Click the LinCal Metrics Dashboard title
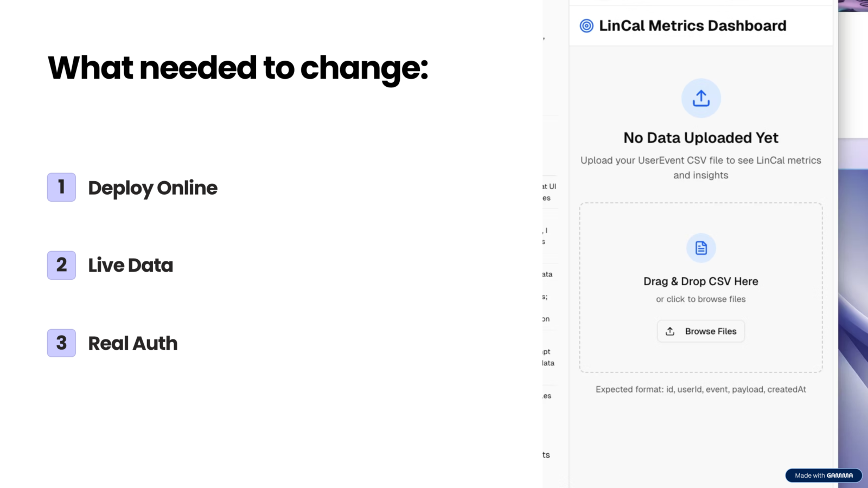Screen dimensions: 868x488 pos(692,26)
